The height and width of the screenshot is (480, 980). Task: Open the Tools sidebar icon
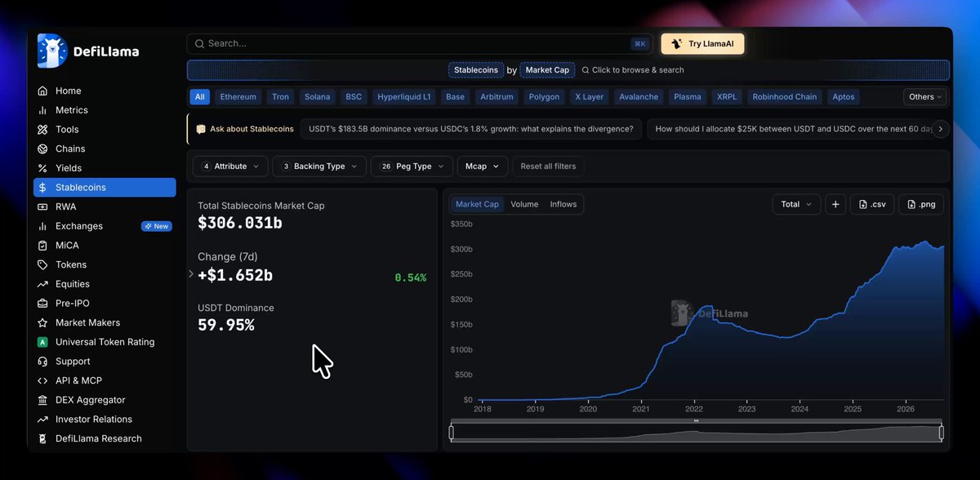(42, 130)
